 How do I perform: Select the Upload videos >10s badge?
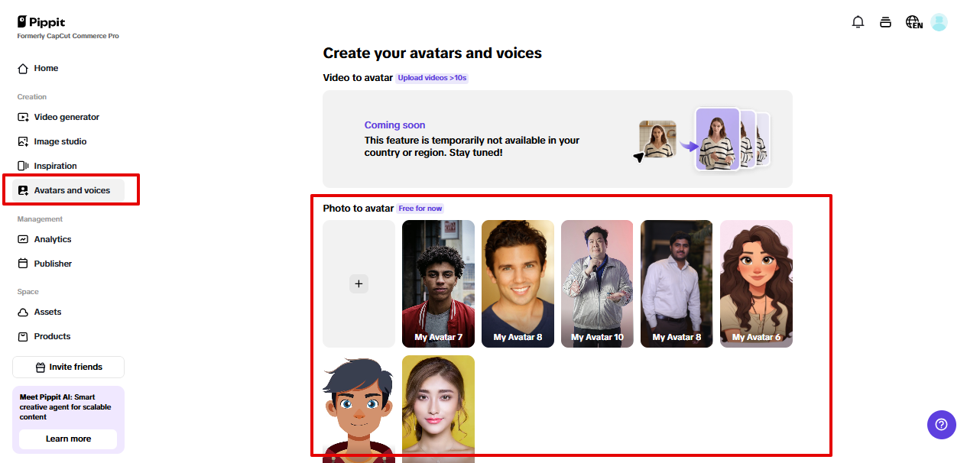432,77
